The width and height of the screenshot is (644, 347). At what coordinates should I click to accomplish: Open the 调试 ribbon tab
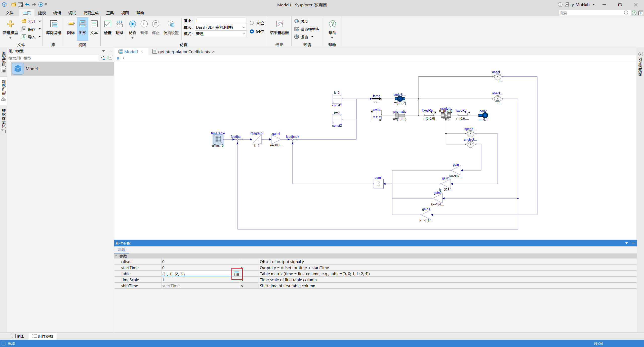point(72,13)
